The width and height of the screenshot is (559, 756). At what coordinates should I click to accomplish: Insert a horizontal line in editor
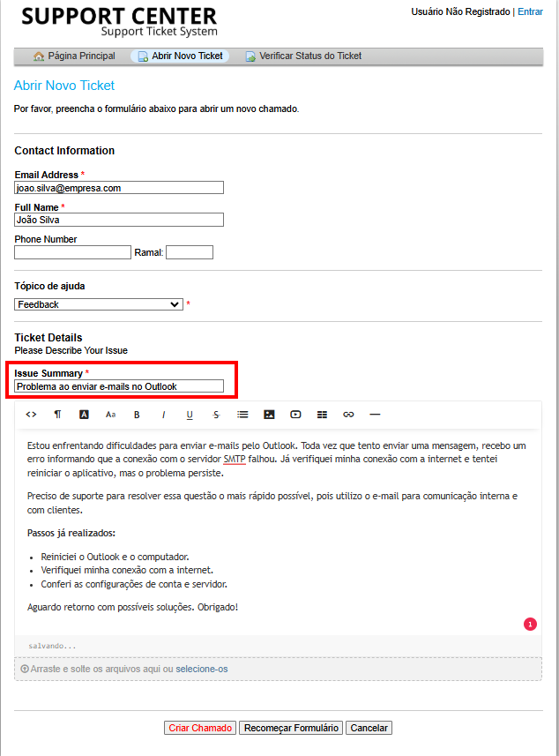pos(375,414)
